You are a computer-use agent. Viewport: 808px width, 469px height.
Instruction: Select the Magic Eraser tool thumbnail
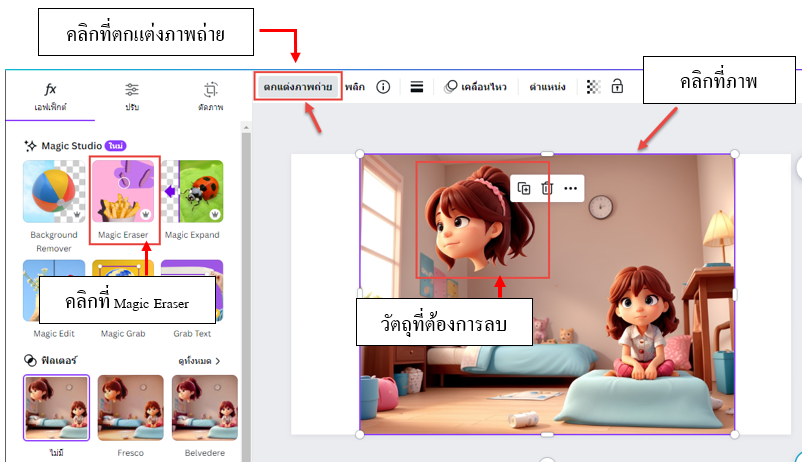click(x=123, y=192)
